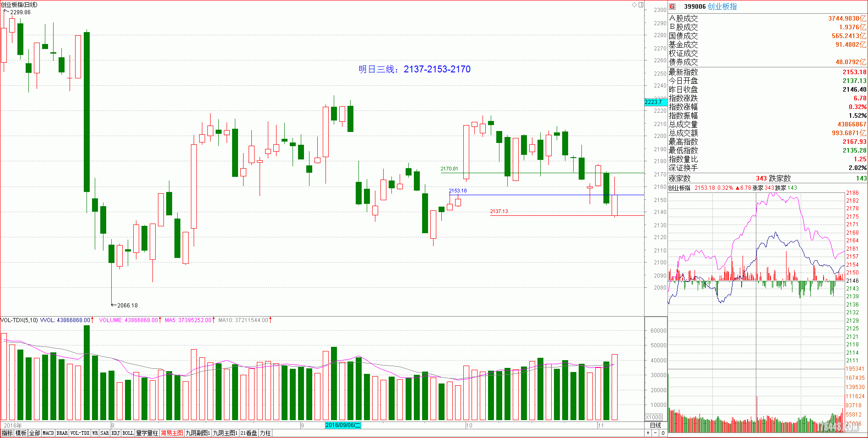Switch to the BOLL indicator tab
The image size is (868, 438).
[x=128, y=433]
